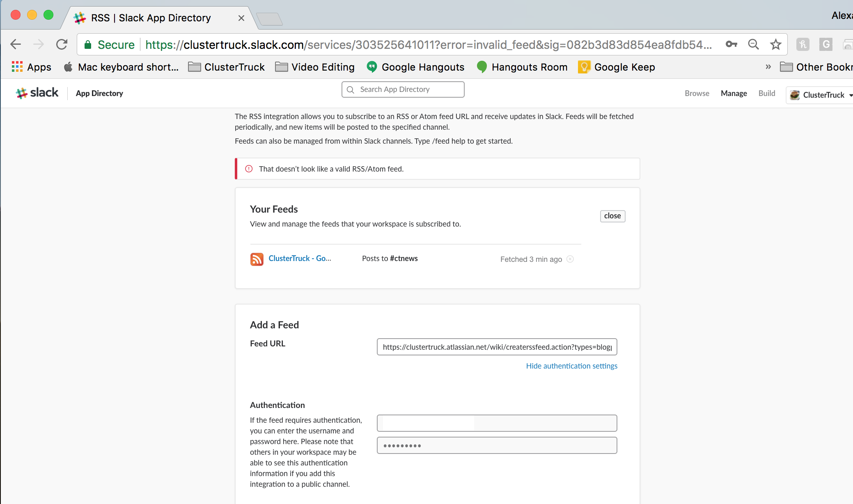
Task: Switch to the Manage tab
Action: [x=734, y=94]
